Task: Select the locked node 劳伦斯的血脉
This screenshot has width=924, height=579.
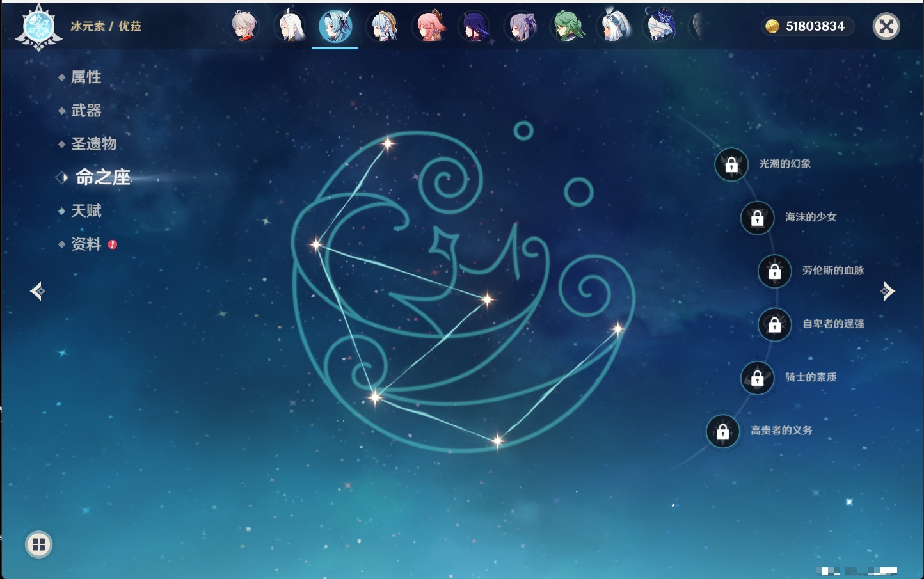Action: [x=774, y=271]
